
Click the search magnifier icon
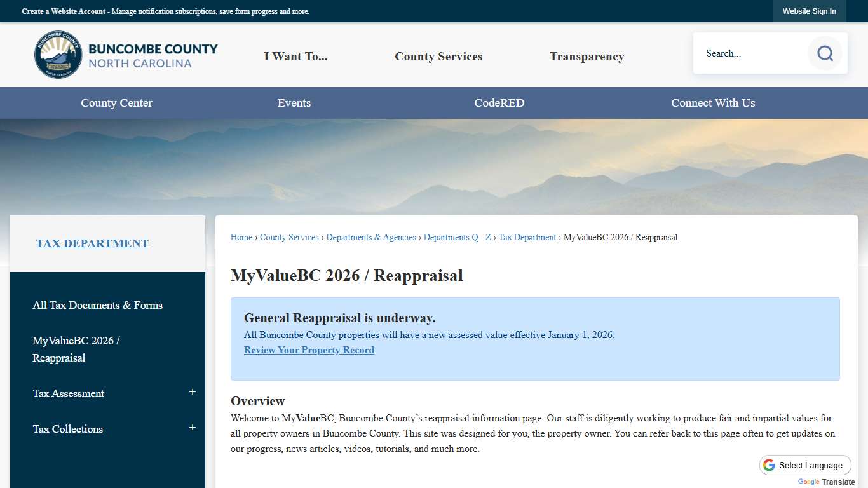[824, 53]
